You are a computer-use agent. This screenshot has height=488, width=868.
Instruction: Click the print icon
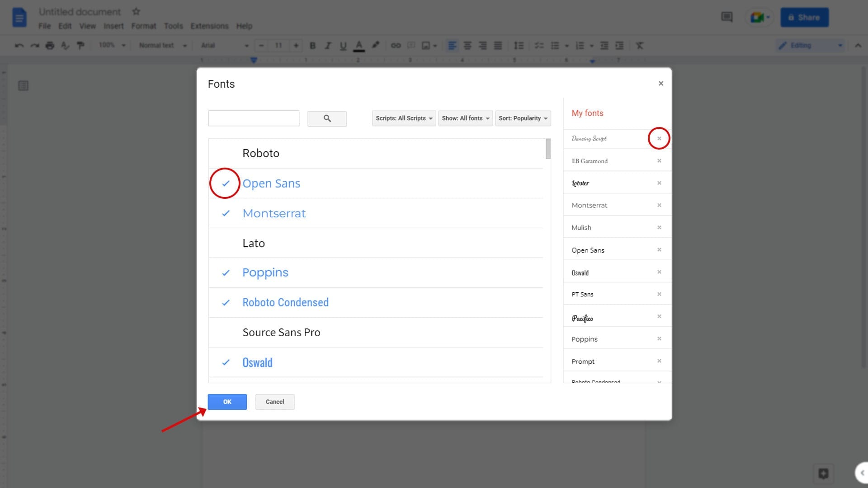50,46
